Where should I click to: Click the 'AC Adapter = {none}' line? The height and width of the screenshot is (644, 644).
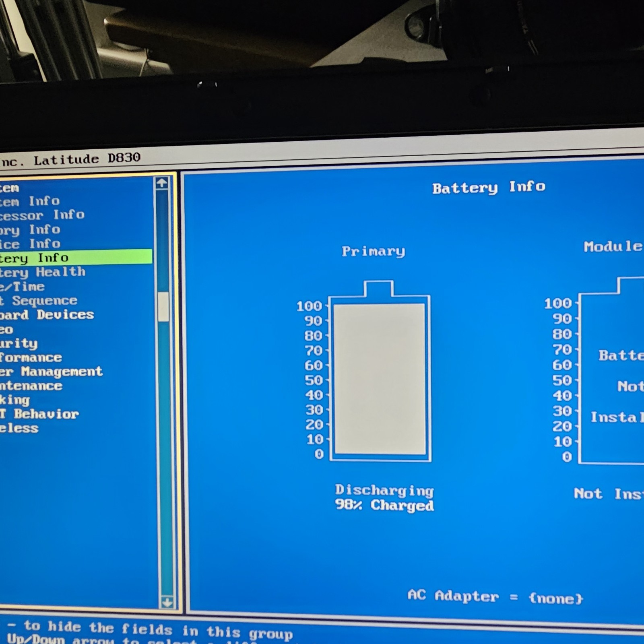(x=495, y=597)
